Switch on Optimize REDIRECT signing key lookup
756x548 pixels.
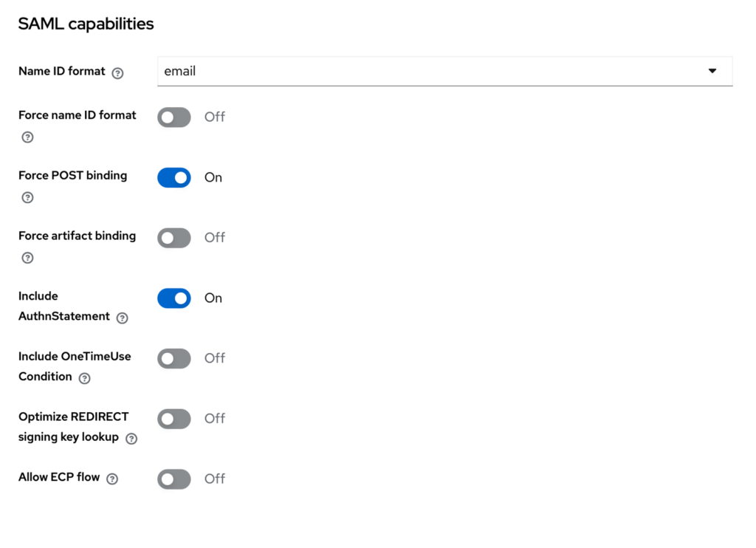click(174, 419)
